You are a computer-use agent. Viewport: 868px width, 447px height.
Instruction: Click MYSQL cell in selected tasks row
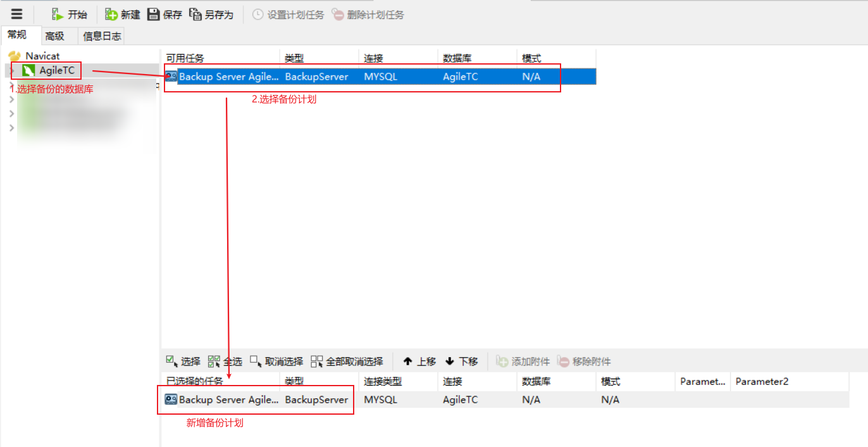[x=381, y=400]
